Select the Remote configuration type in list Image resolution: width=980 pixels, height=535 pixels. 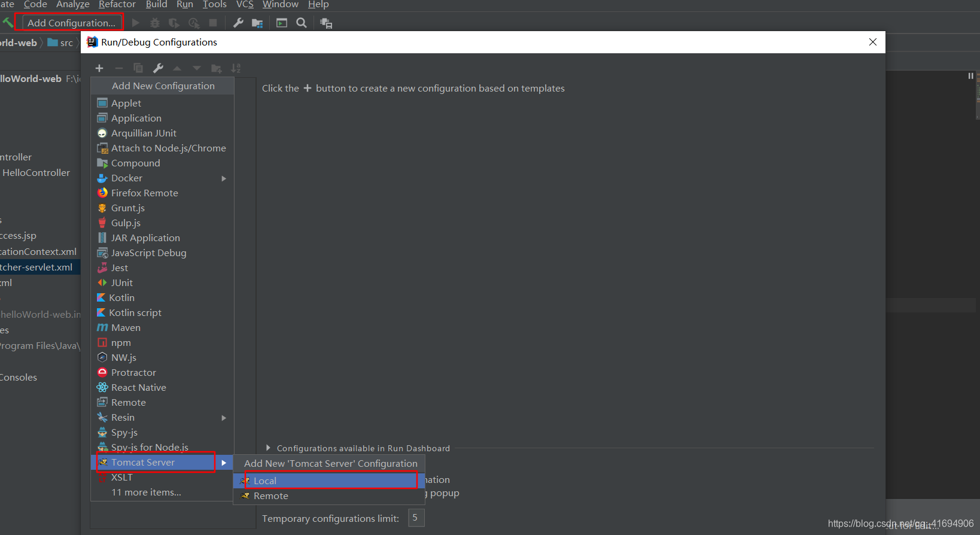162,402
